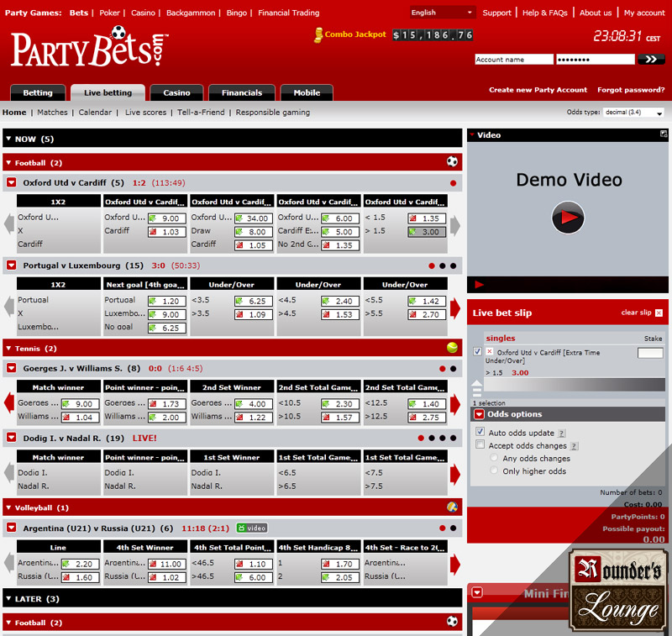Collapse Portugal v Luxembourg match row
The image size is (672, 636).
pyautogui.click(x=12, y=265)
